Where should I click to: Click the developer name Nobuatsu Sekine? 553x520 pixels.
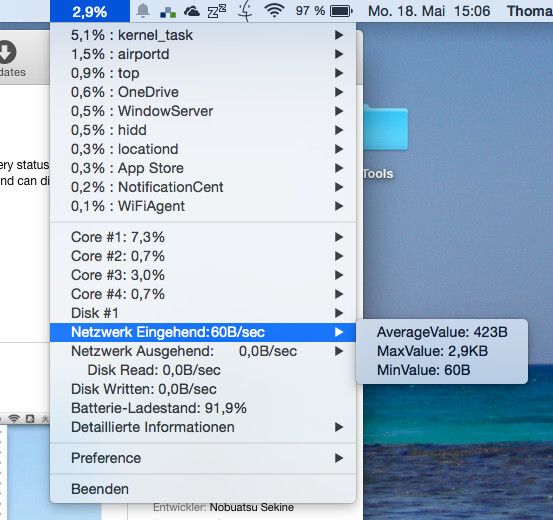tap(251, 507)
